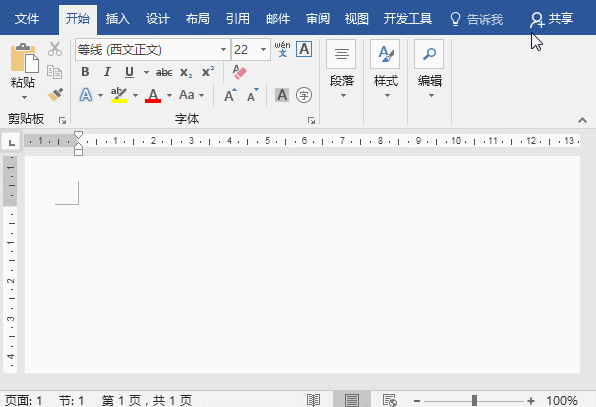Click the 共享 share button

click(x=552, y=19)
